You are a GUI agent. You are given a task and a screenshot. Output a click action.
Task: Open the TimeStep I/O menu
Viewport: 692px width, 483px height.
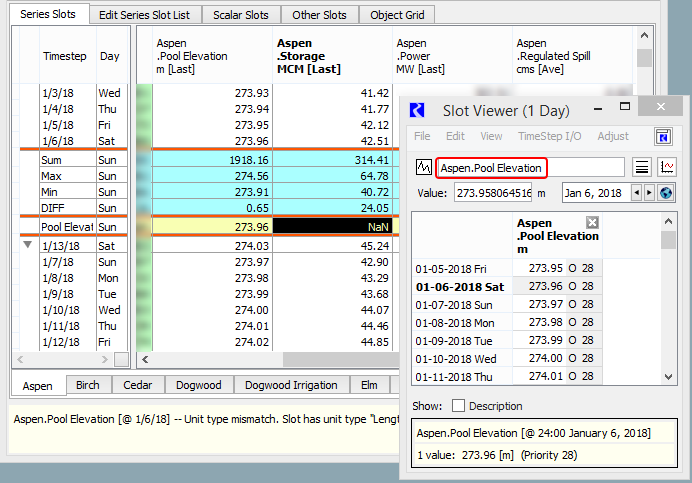[549, 136]
